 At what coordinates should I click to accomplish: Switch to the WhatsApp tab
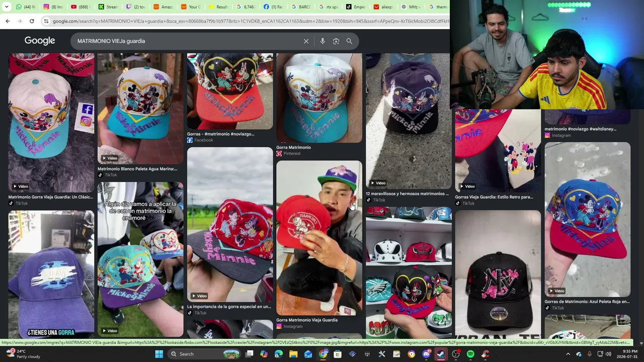[25, 7]
